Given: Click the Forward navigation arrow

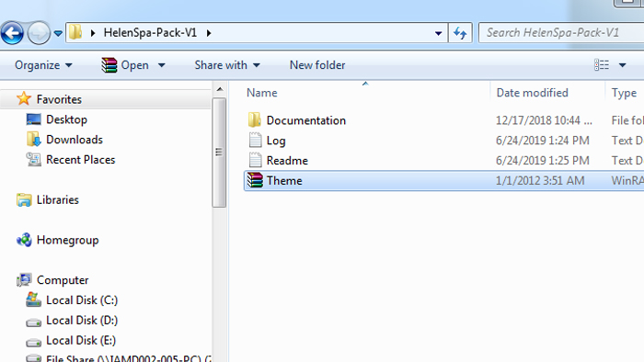Looking at the screenshot, I should point(39,33).
